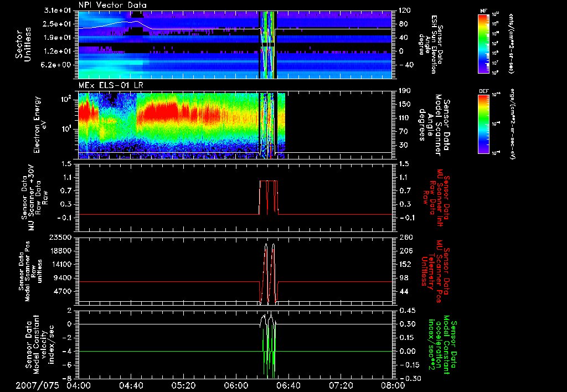567x392 pixels.
Task: Click the "DEF" color bar label
Action: [484, 91]
